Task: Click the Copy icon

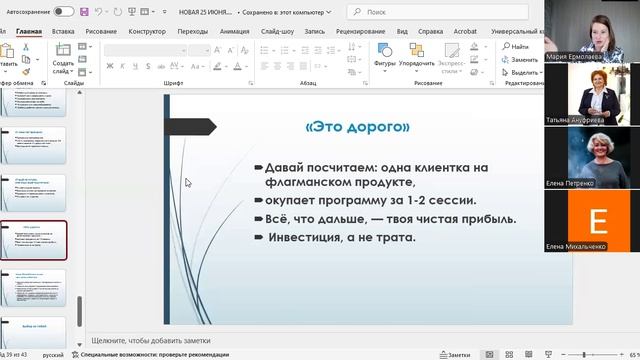Action: [x=26, y=60]
